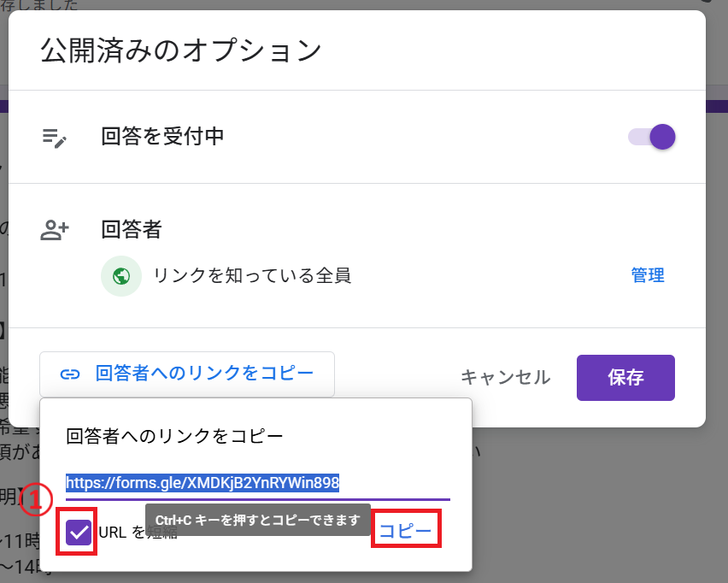Click the add-person icon beside 回答者
Image resolution: width=728 pixels, height=583 pixels.
coord(55,229)
